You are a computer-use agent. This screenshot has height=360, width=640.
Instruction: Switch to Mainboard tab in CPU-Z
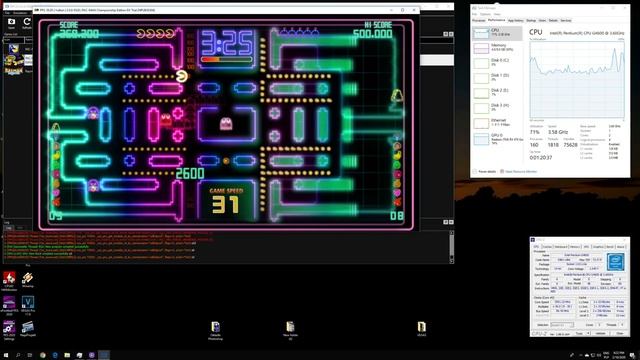561,247
